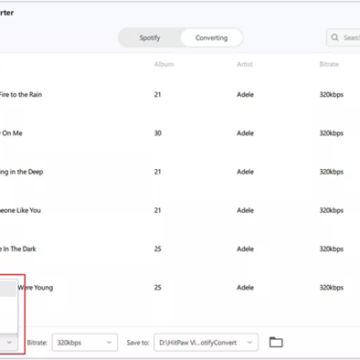Open the output folder icon

[276, 342]
